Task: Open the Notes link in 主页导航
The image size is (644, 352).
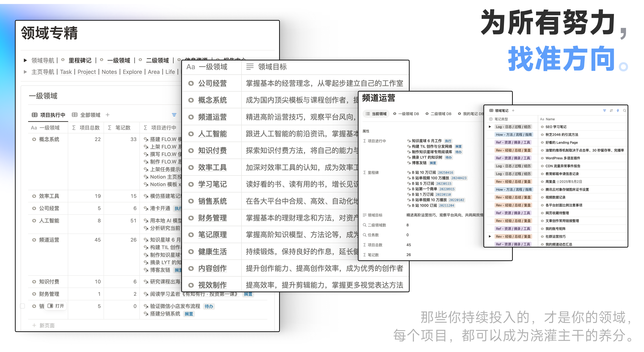Action: (x=109, y=72)
